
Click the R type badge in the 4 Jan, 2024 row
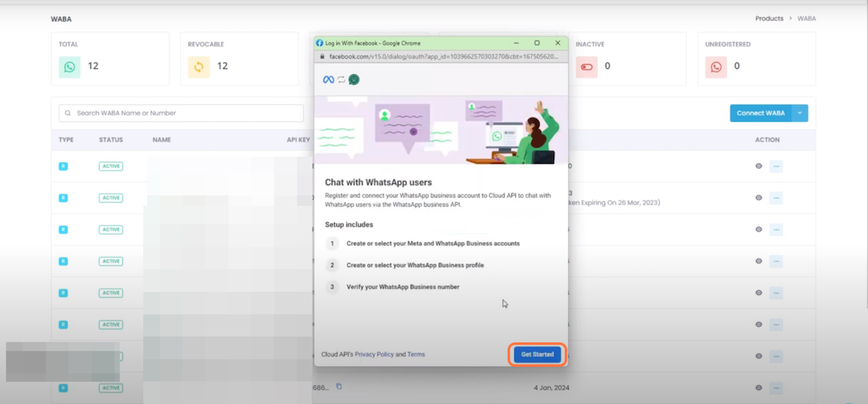point(63,387)
